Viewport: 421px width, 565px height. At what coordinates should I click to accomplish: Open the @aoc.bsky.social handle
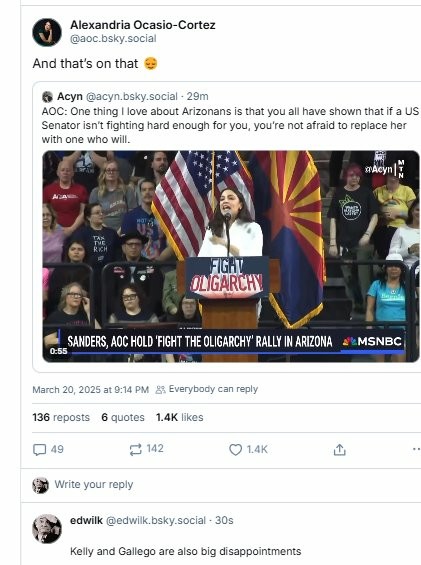coord(113,39)
